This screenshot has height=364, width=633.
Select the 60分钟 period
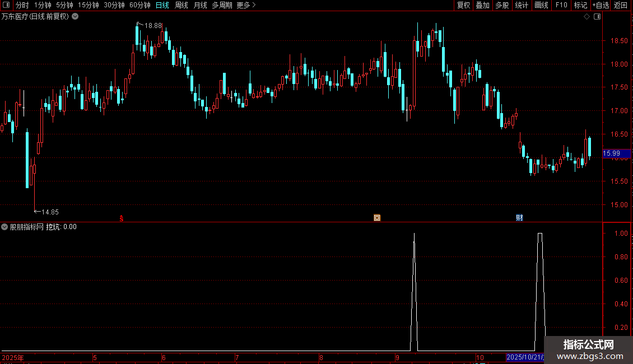pos(139,5)
